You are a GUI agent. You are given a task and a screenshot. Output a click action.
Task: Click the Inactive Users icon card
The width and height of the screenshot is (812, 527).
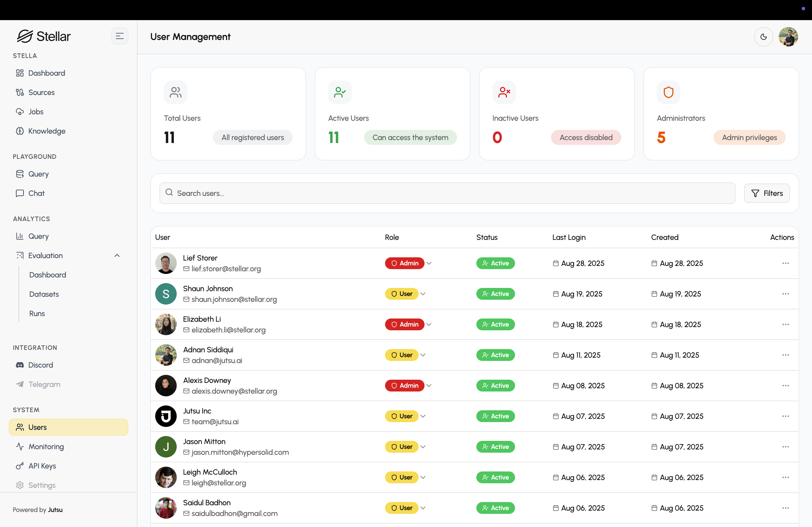(504, 92)
